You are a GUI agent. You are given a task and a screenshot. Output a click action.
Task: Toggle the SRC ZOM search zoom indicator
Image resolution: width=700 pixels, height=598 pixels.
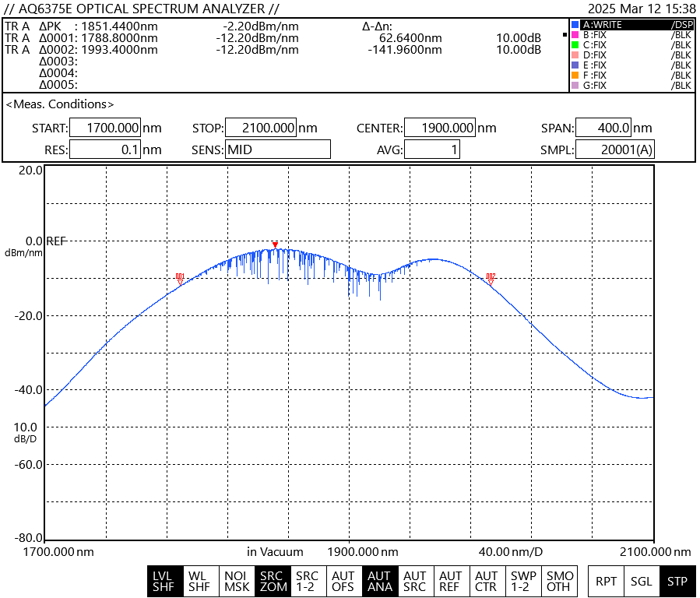click(x=272, y=581)
